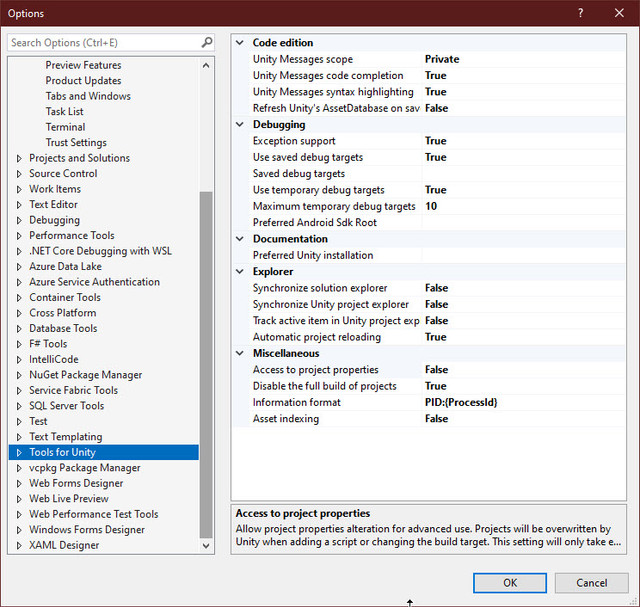Screen dimensions: 640x607
Task: Expand the Source Control tree node
Action: pos(19,173)
